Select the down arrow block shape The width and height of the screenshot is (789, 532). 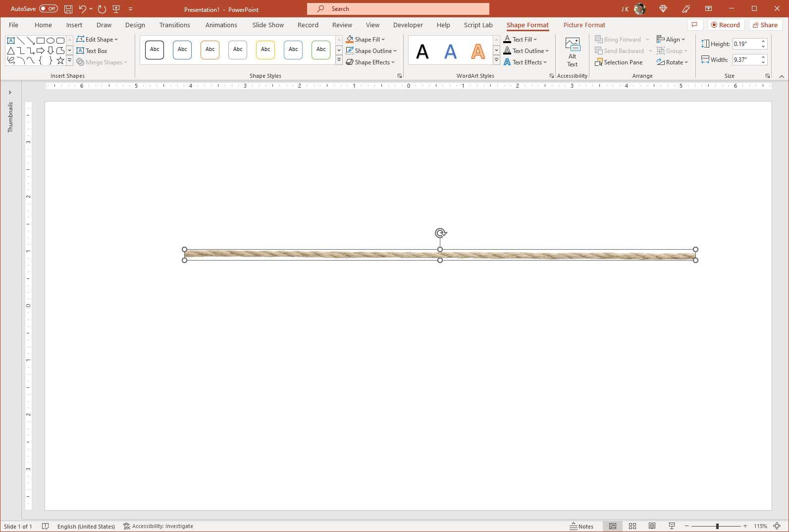click(50, 51)
